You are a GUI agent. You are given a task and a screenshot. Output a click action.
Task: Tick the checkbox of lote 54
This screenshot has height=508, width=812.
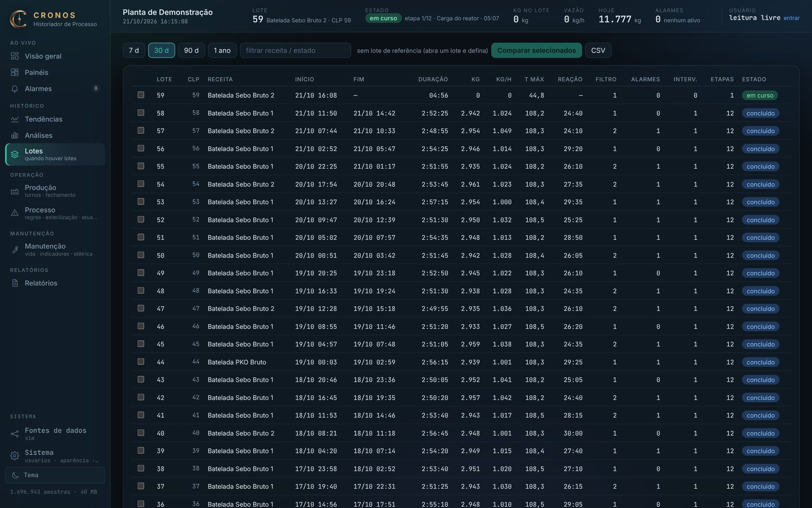coord(141,184)
